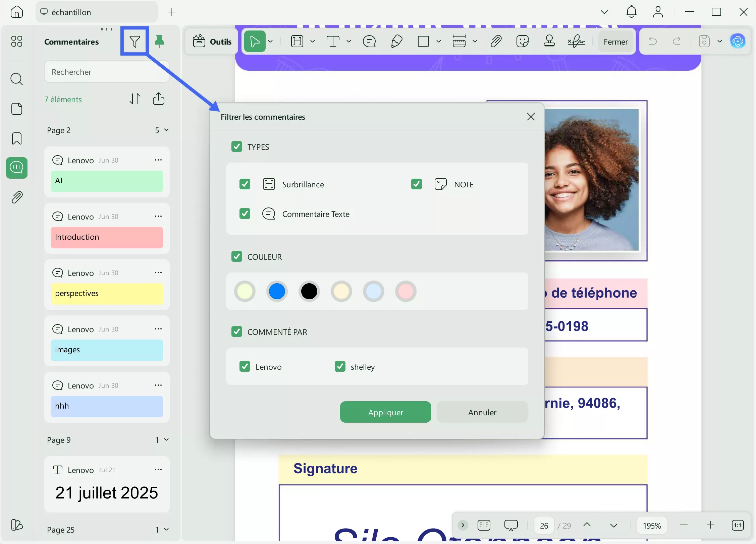Screen dimensions: 756x544
Task: Uncheck the shelley author checkbox
Action: pos(340,366)
